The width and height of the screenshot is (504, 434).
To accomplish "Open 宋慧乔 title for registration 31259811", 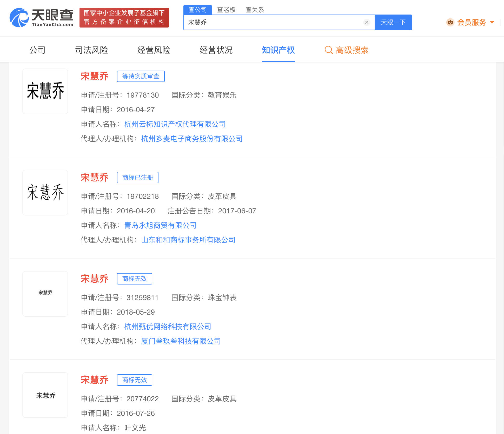I will point(95,279).
